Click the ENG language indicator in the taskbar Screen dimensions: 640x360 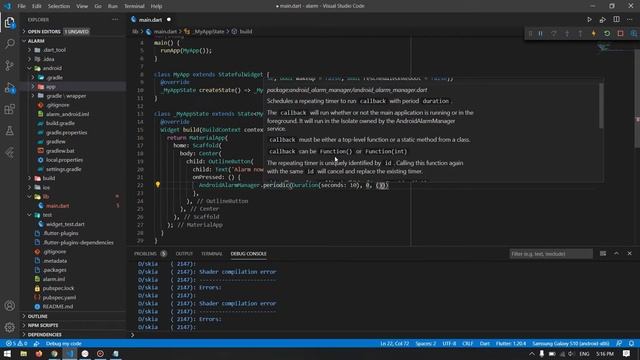(x=584, y=353)
